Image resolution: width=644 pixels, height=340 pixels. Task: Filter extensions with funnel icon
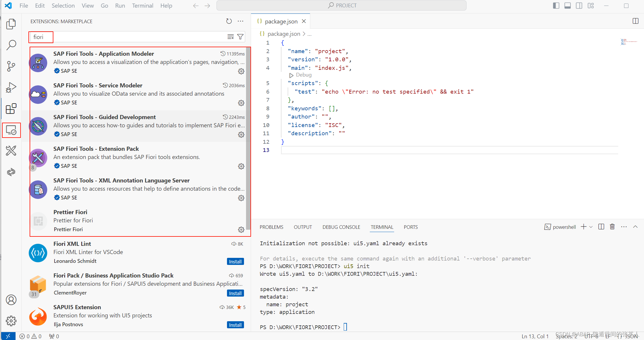[240, 37]
